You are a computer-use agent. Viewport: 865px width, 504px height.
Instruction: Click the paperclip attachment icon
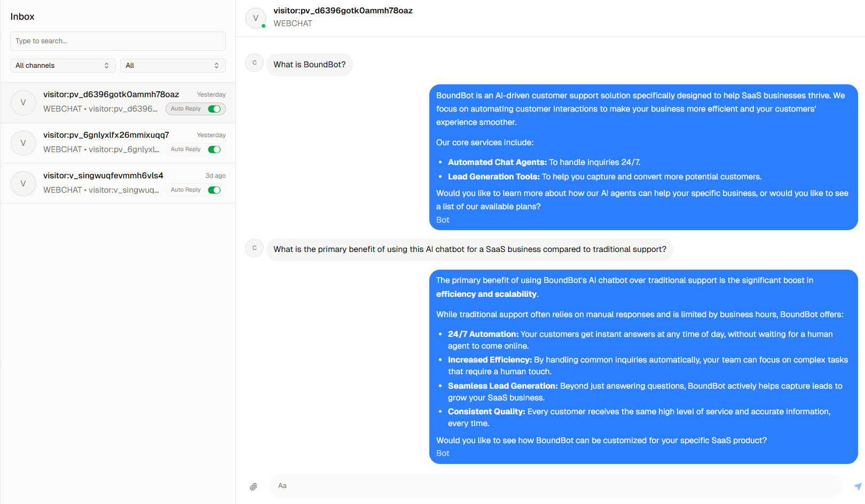coord(254,486)
